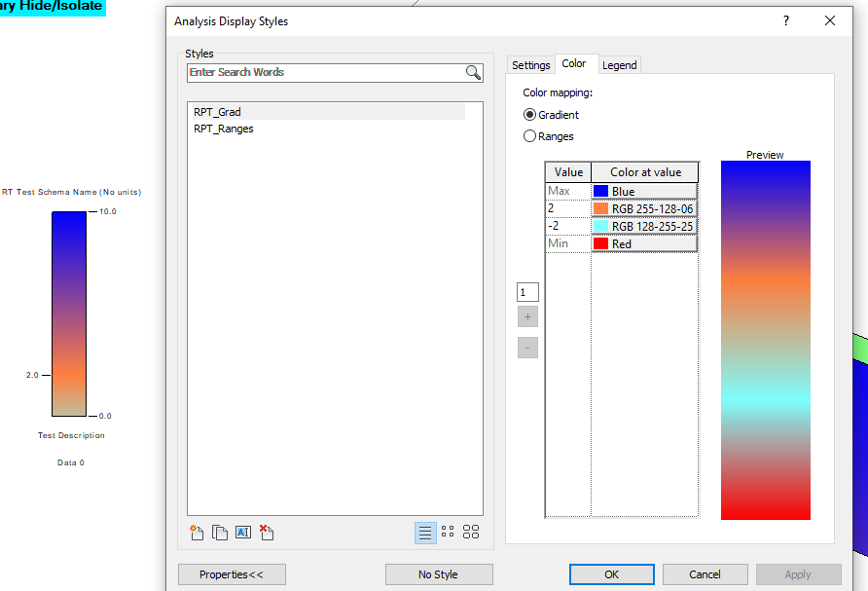868x591 pixels.
Task: Switch styles list to small icons view
Action: [448, 532]
